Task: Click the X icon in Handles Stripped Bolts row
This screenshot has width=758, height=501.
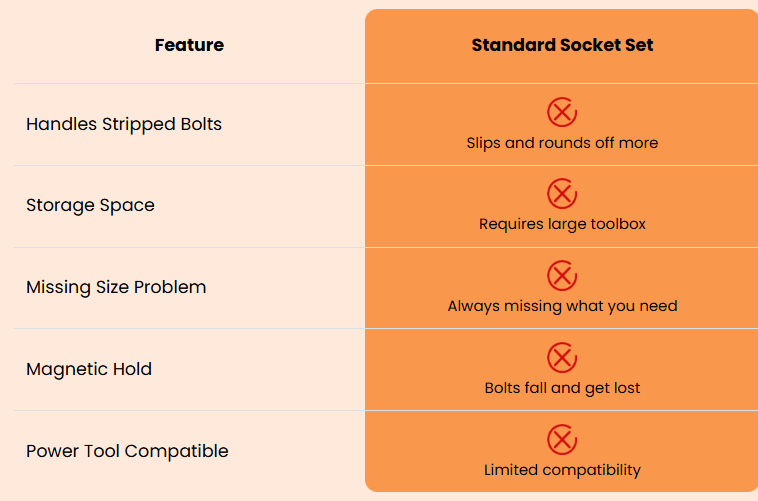Action: pos(562,112)
